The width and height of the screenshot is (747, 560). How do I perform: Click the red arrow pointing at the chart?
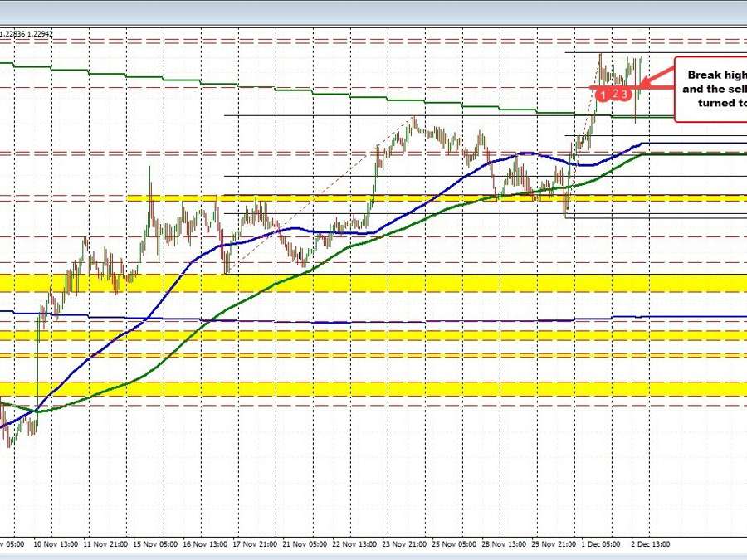coord(656,80)
